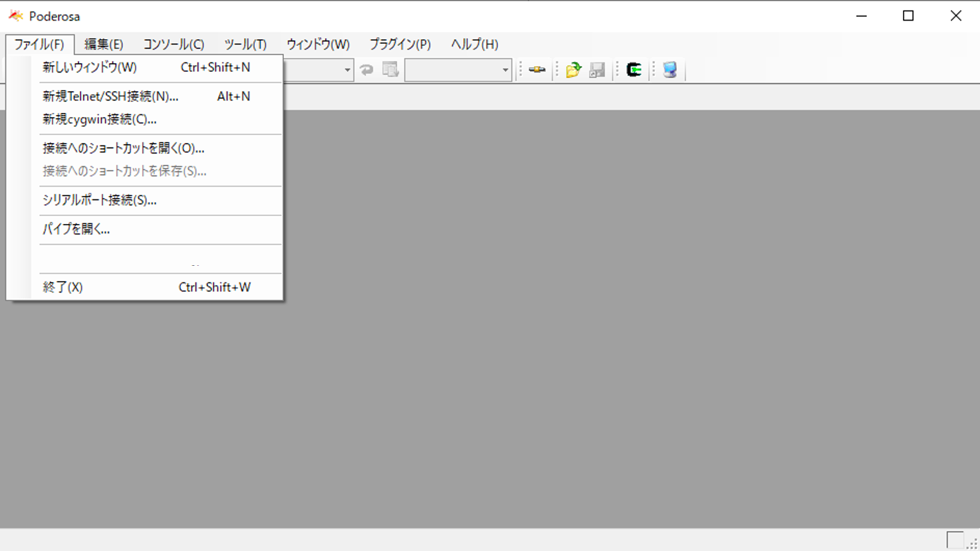Open the ウィンドウ(W) menu
The image size is (980, 551).
[318, 45]
